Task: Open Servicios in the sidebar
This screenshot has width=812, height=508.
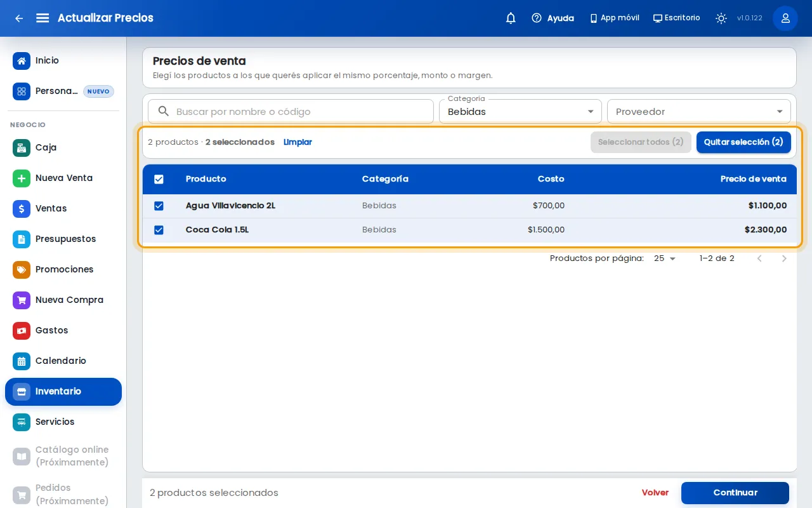Action: 63,422
